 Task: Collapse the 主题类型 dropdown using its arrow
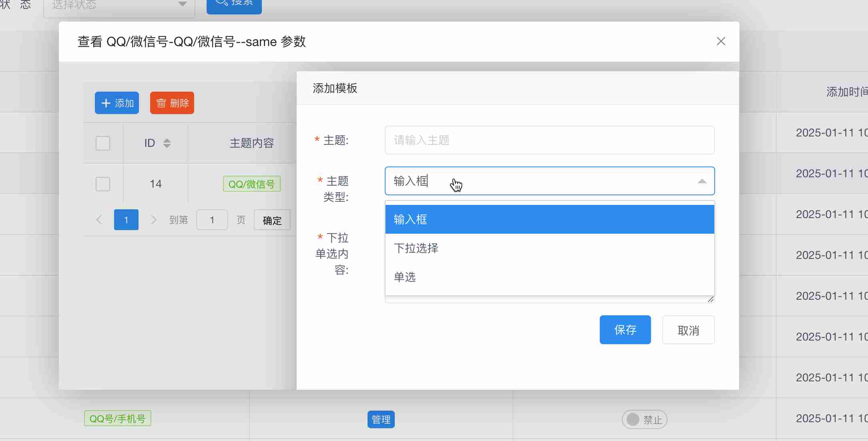(x=701, y=181)
